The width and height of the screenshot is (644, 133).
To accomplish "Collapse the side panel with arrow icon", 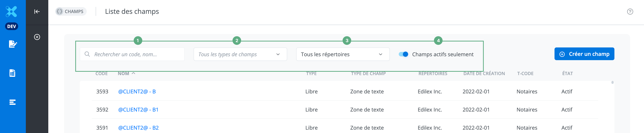I will 37,11.
